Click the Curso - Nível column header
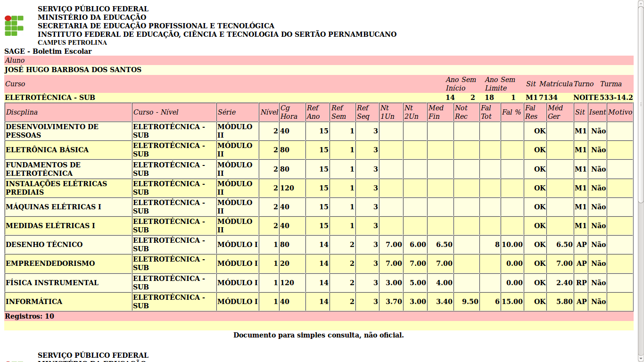 pyautogui.click(x=174, y=112)
